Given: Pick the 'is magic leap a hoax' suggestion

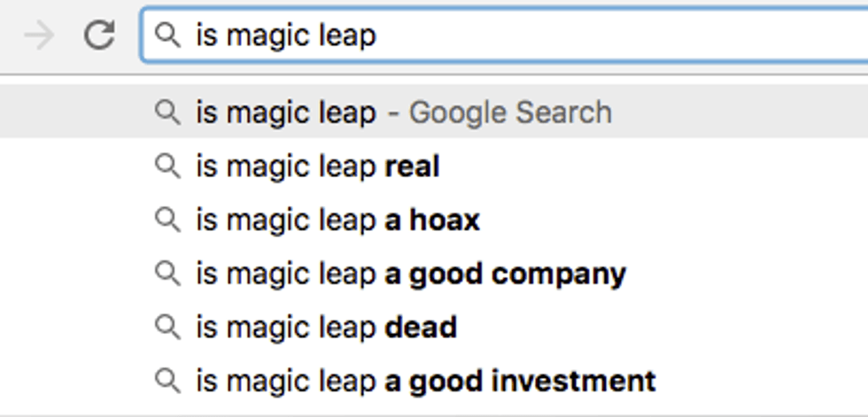Looking at the screenshot, I should coord(337,220).
